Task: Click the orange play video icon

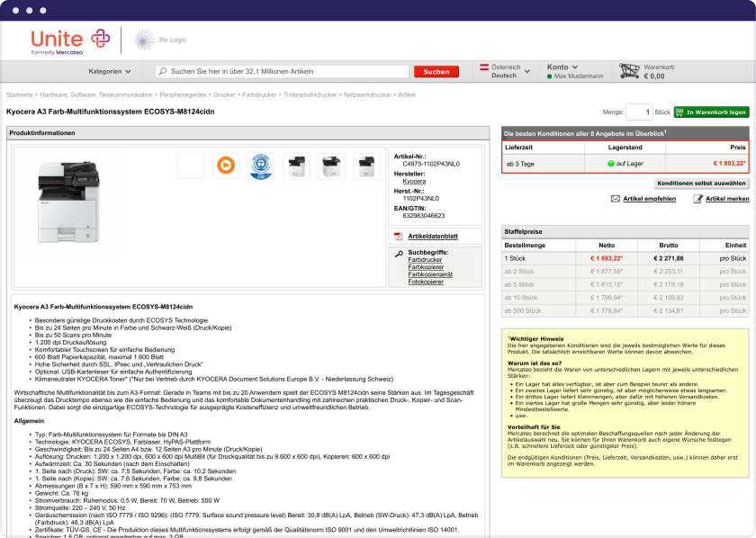Action: point(225,166)
